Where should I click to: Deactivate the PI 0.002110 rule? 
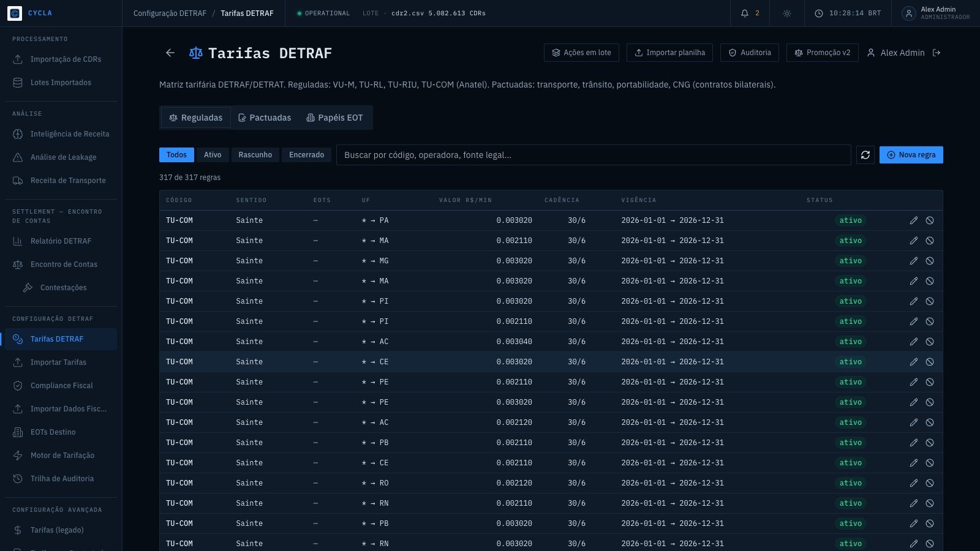[930, 321]
